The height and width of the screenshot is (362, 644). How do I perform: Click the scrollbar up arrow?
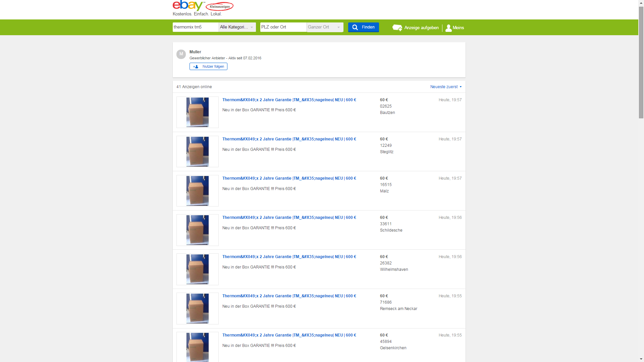[641, 3]
